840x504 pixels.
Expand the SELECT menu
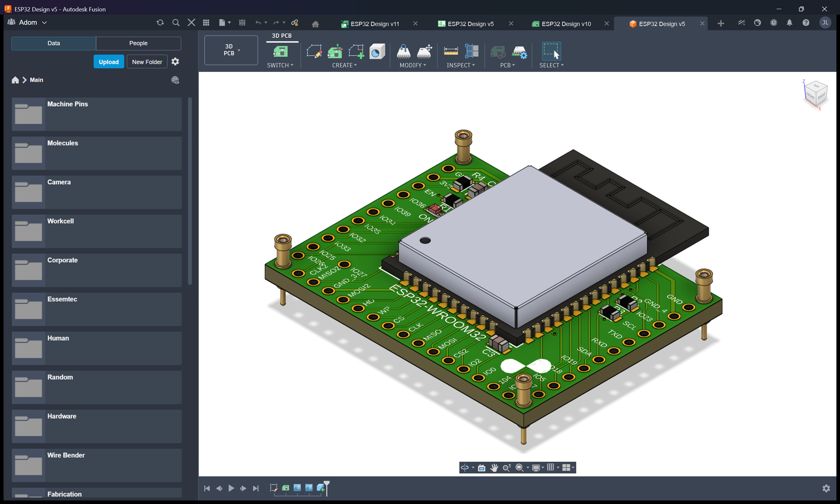551,65
